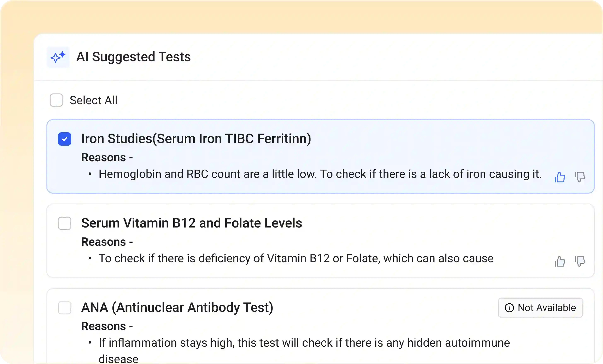Give thumbs up on the Iron Studies reason

point(560,177)
